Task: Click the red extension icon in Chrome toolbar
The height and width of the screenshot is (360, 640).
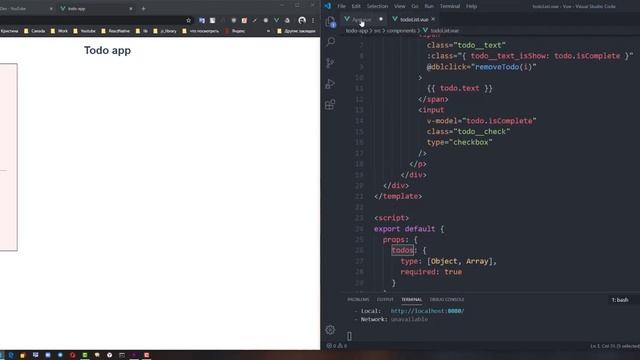Action: [x=244, y=20]
